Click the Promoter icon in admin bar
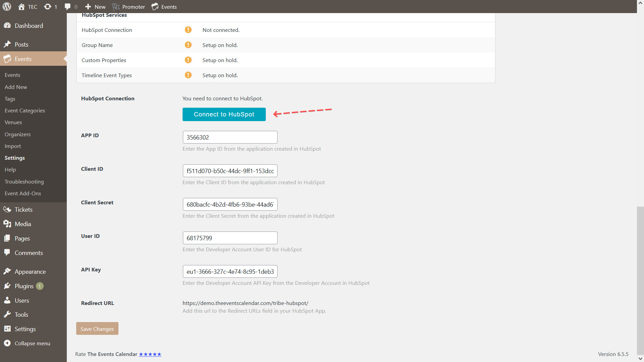The width and height of the screenshot is (644, 362). [116, 7]
